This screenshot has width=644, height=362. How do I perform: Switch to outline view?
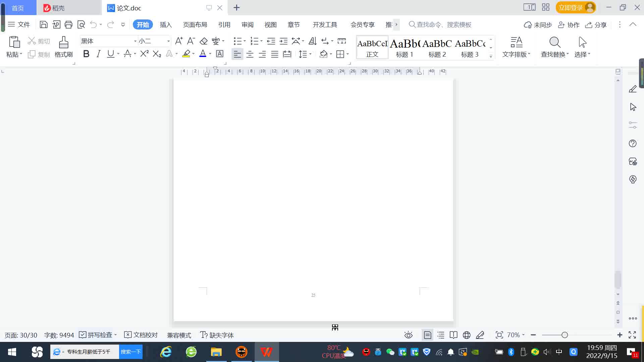441,335
